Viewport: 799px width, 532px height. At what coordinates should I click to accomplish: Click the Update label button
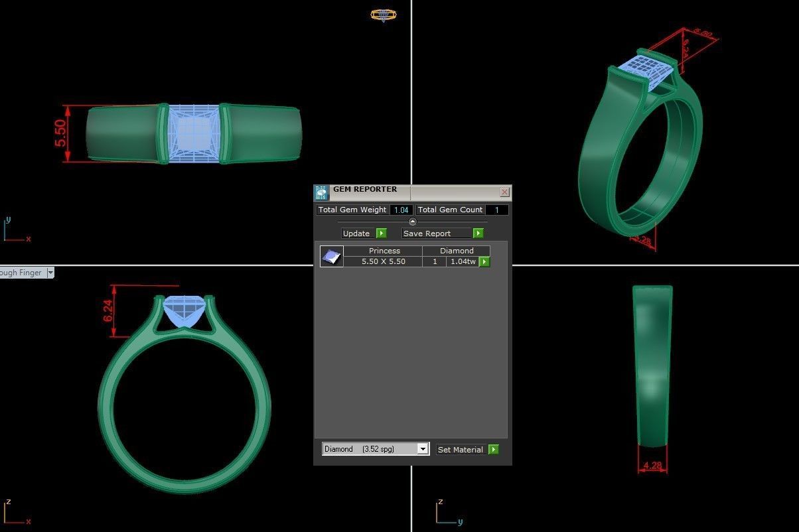(x=357, y=233)
